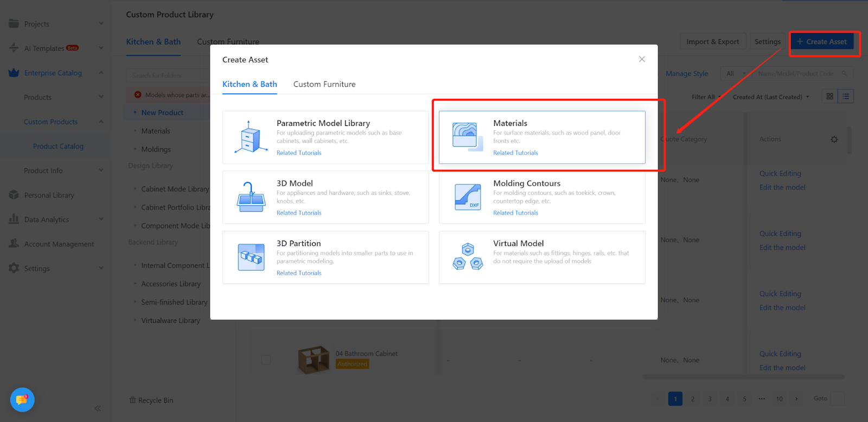Switch to grid view icon
Viewport: 868px width, 422px height.
pyautogui.click(x=829, y=97)
